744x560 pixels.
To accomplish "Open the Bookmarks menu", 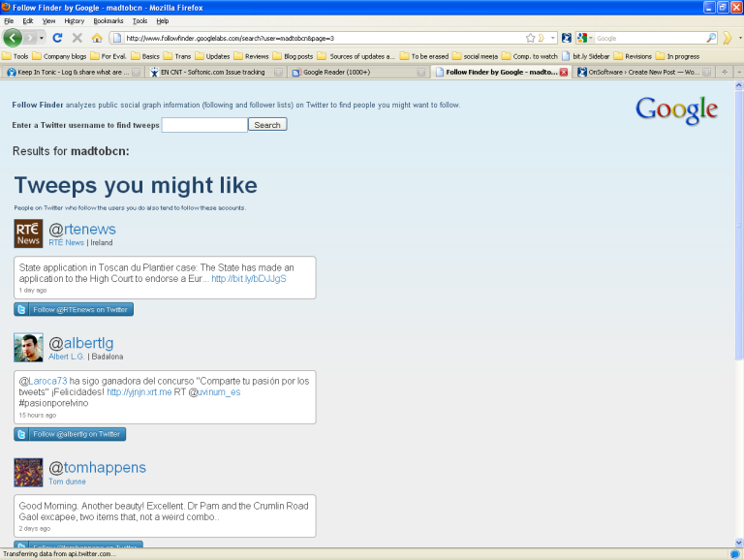I will point(108,21).
